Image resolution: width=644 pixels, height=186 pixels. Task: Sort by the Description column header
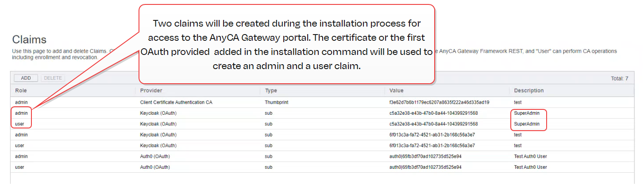tap(529, 90)
